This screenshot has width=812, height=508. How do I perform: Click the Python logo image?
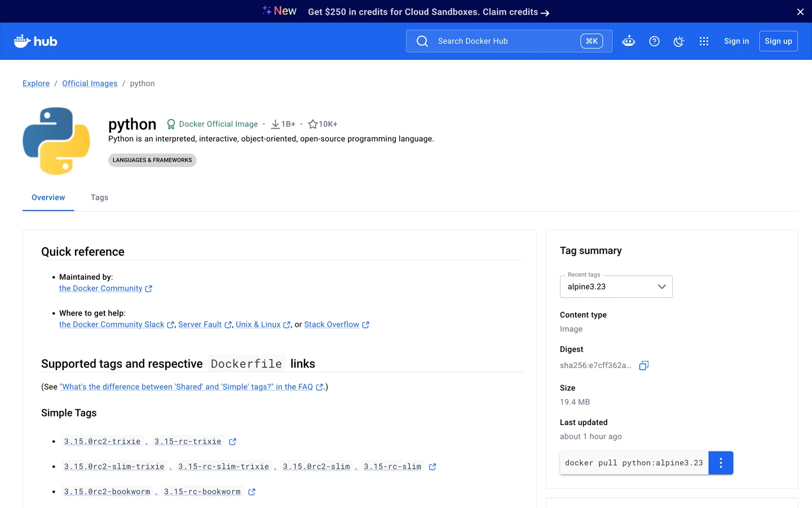[56, 141]
